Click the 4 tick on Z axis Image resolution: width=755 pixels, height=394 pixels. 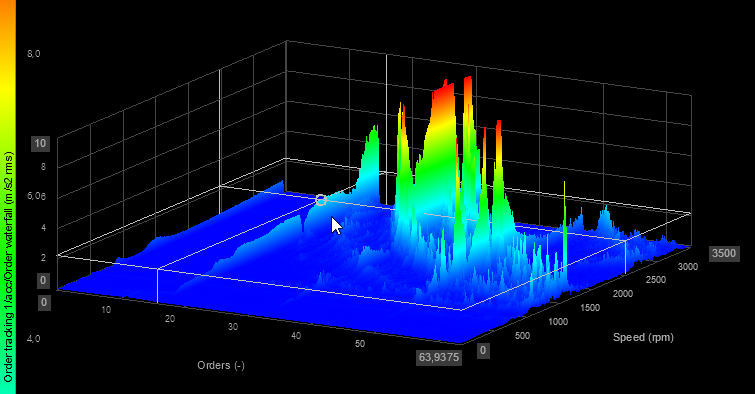(43, 227)
